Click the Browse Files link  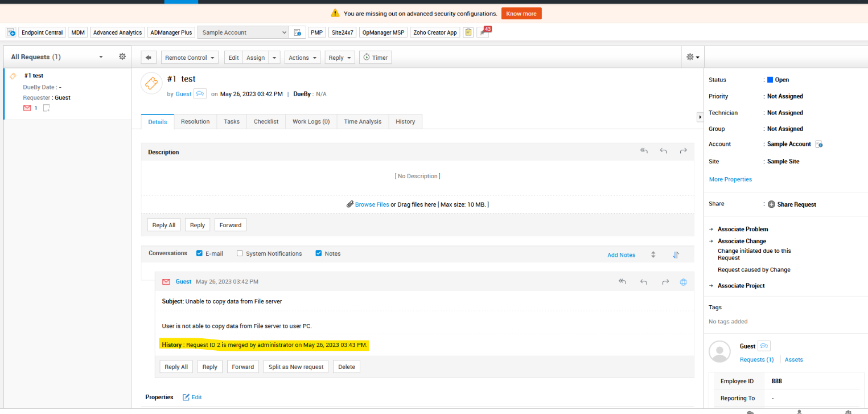[372, 204]
